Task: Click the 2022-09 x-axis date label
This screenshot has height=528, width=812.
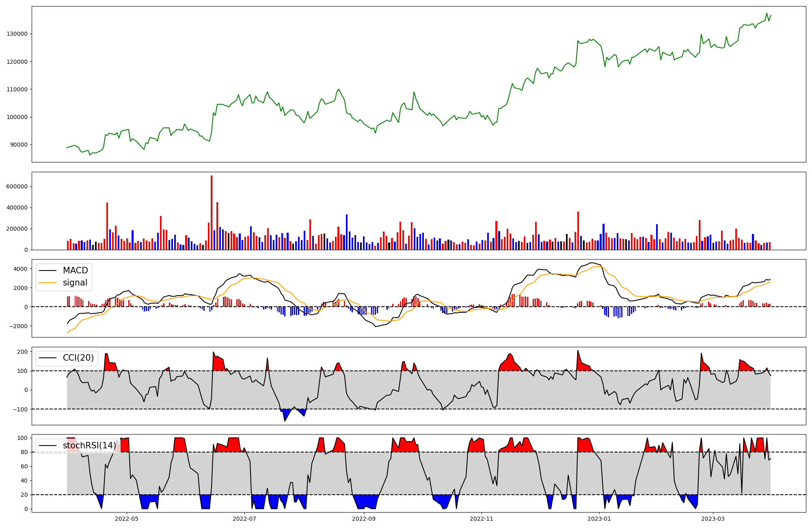Action: (364, 519)
